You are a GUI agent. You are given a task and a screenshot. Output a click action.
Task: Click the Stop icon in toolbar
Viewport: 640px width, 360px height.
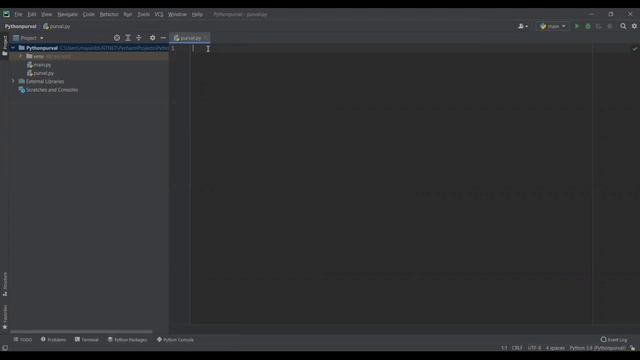[x=610, y=27]
